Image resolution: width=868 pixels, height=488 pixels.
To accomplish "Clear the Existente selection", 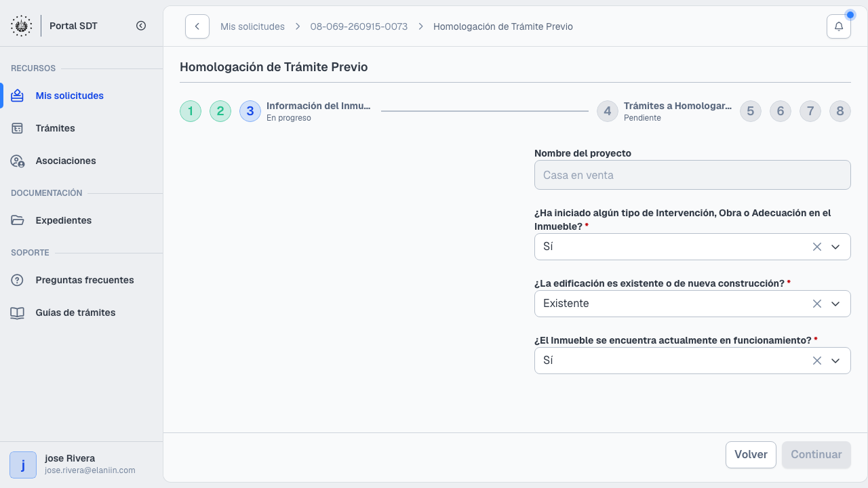I will click(x=817, y=304).
